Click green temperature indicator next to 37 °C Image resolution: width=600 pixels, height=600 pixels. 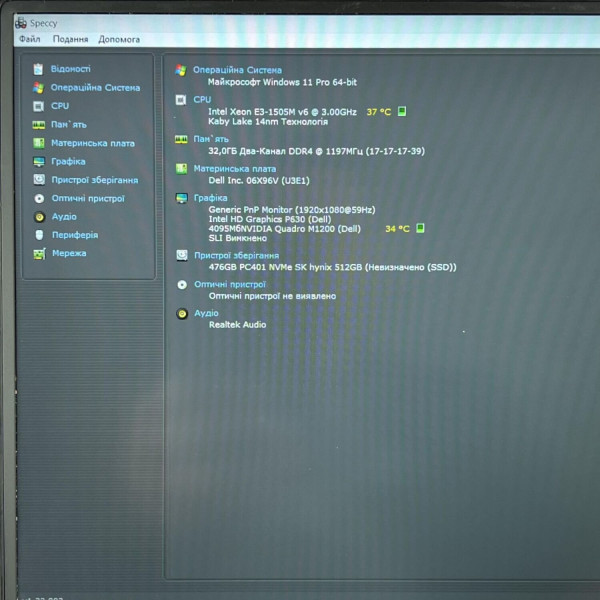(x=402, y=111)
